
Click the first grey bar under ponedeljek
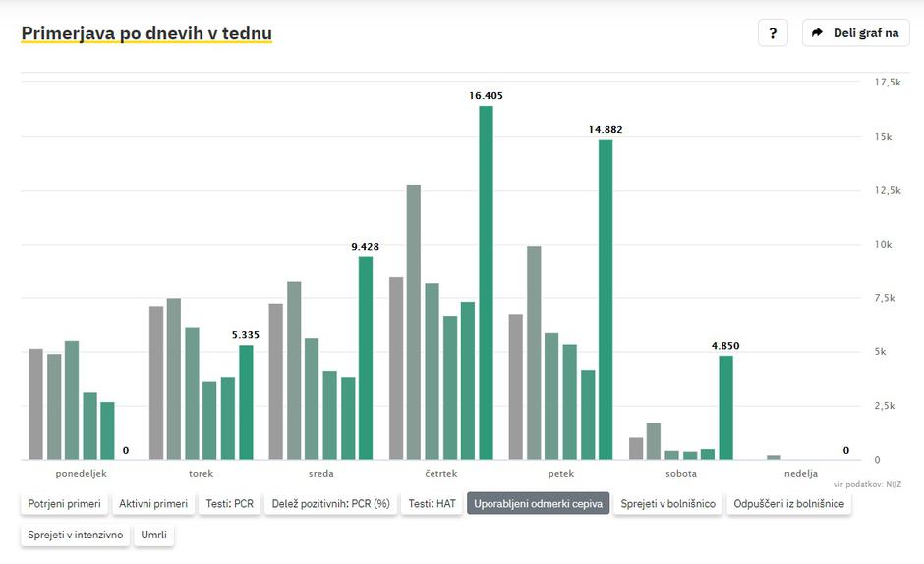tap(36, 404)
